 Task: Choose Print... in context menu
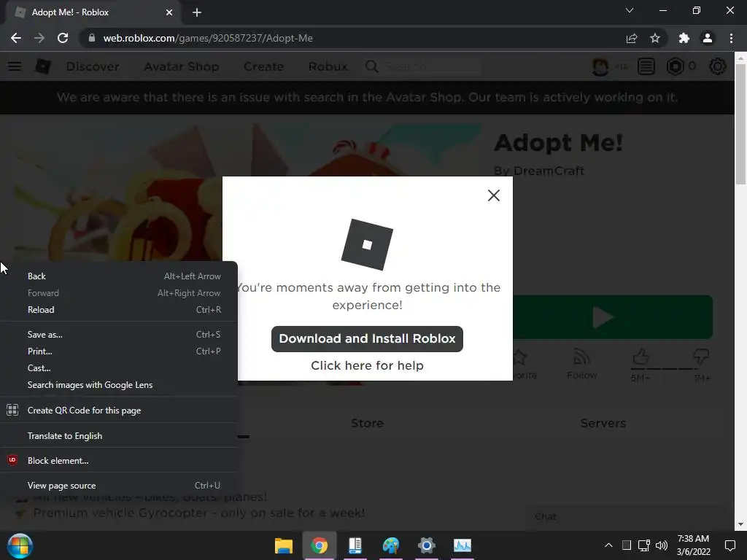tap(119, 351)
